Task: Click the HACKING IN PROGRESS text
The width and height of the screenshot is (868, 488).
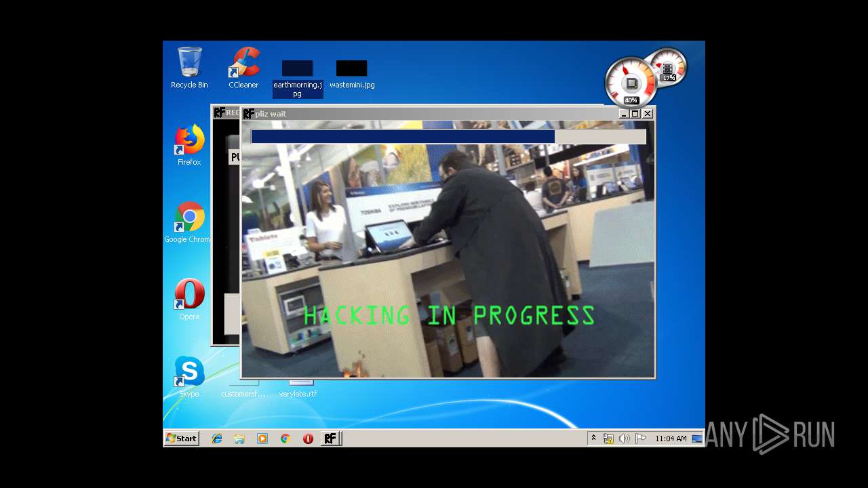Action: [449, 316]
